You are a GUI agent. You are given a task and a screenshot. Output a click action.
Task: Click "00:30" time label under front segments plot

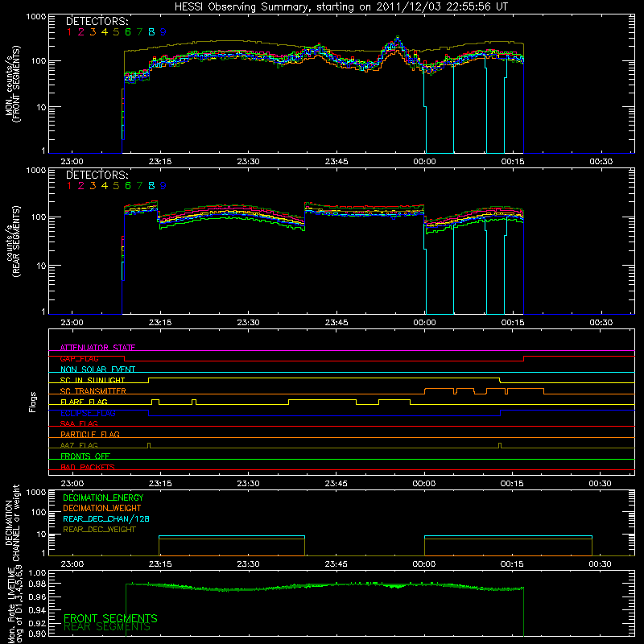pyautogui.click(x=601, y=162)
